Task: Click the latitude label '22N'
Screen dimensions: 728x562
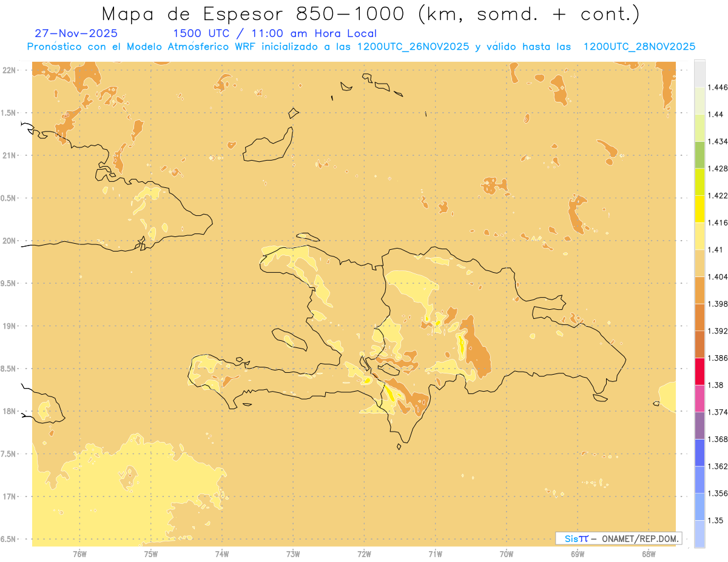Action: pyautogui.click(x=8, y=70)
